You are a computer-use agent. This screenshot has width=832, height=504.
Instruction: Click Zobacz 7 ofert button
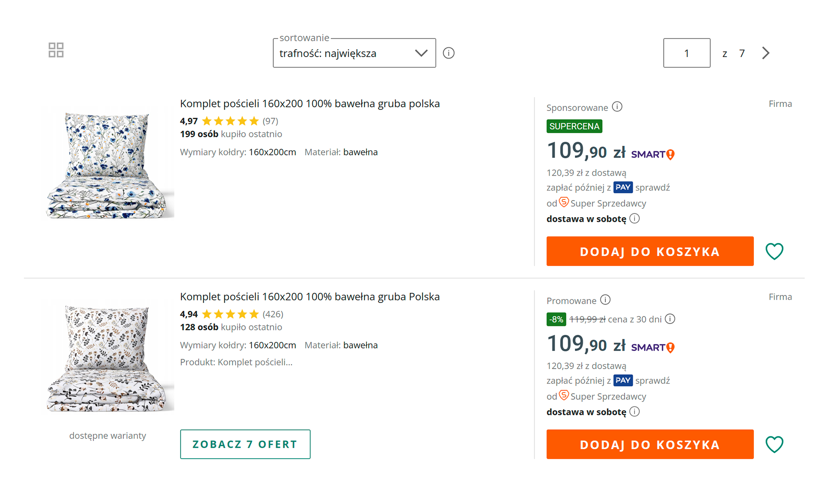click(x=245, y=444)
